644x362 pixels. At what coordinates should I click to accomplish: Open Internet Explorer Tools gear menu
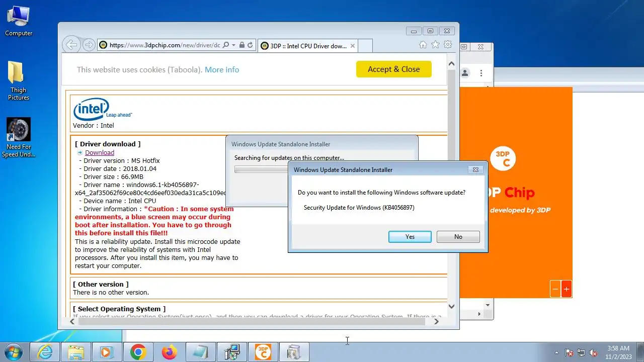coord(447,45)
